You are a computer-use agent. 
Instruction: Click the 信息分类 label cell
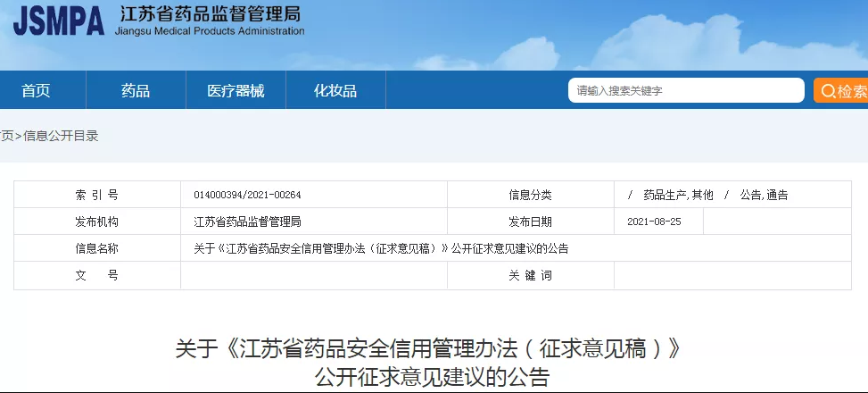tap(530, 195)
